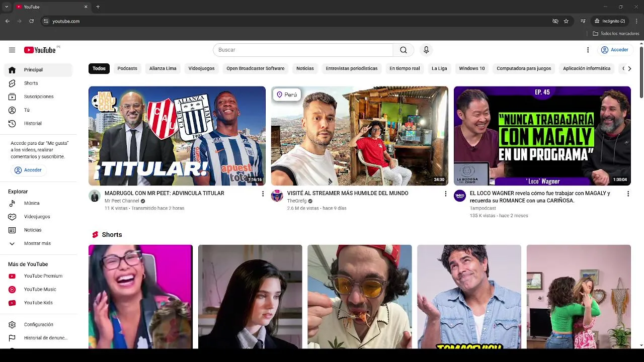Open Principal home in sidebar

tap(38, 70)
